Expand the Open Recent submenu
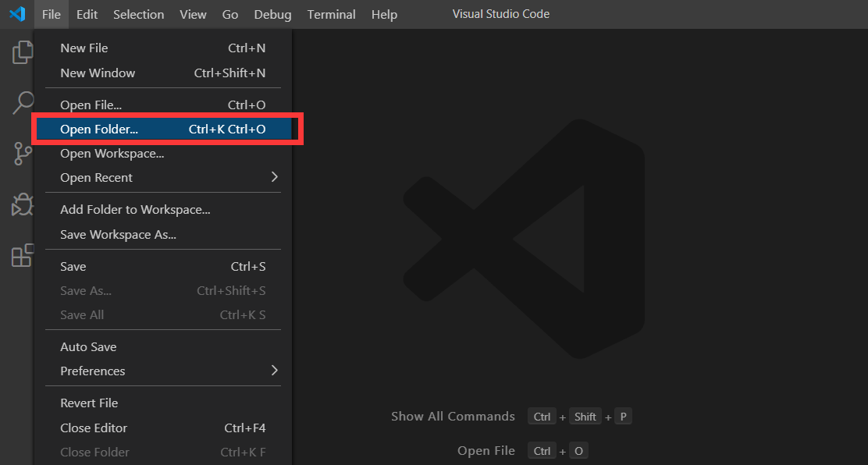Screen dimensions: 868x465 162,178
